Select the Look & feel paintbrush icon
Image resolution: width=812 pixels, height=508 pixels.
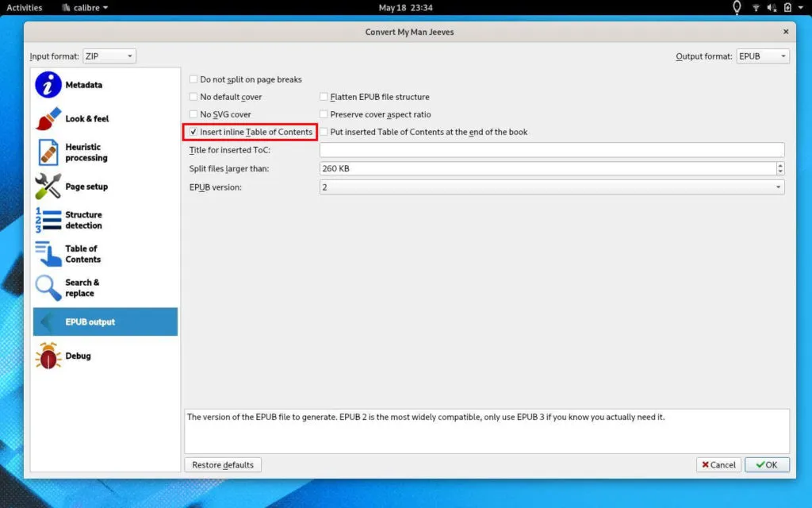pyautogui.click(x=48, y=119)
